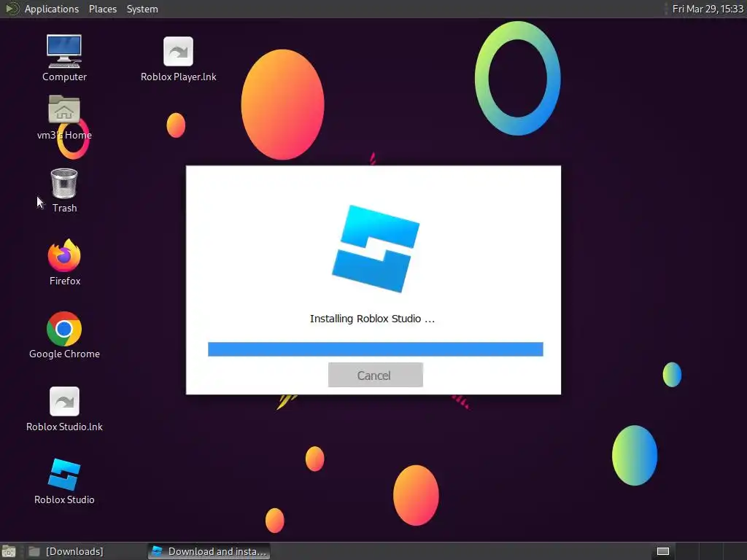This screenshot has width=747, height=560.
Task: Select the Trash desktop icon
Action: pyautogui.click(x=64, y=190)
